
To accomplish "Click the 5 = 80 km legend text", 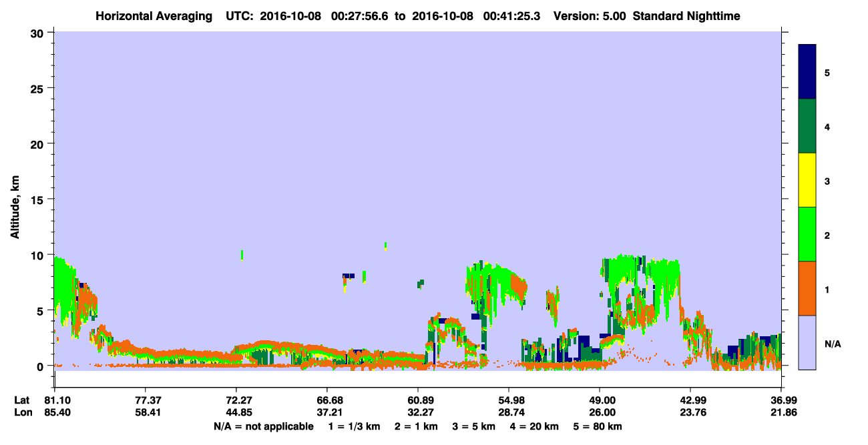I will [598, 426].
